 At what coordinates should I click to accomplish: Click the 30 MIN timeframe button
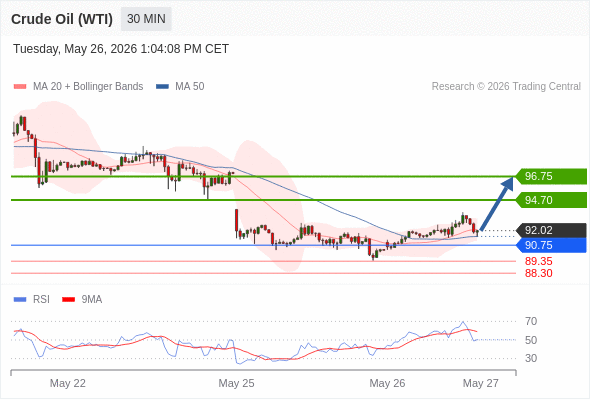click(x=146, y=19)
